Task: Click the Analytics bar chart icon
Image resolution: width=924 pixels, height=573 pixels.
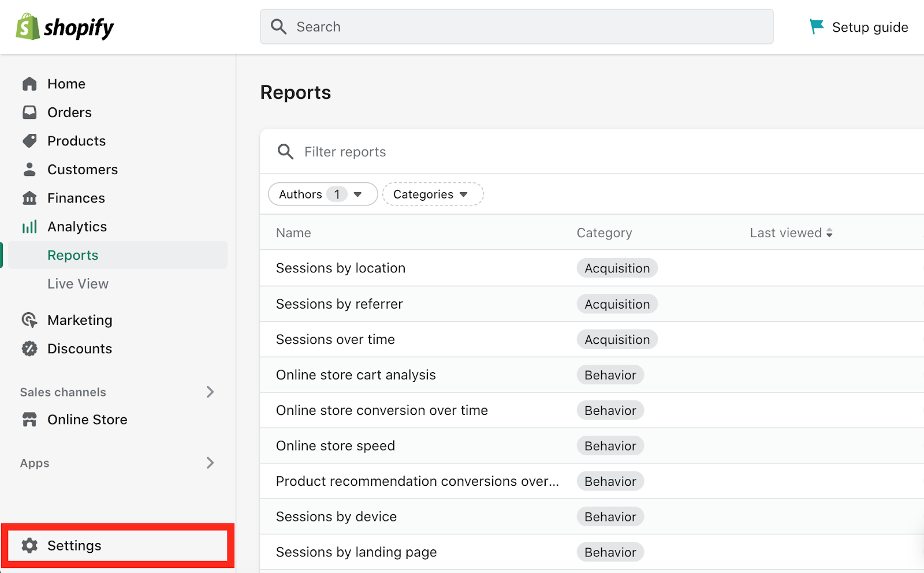Action: [29, 227]
